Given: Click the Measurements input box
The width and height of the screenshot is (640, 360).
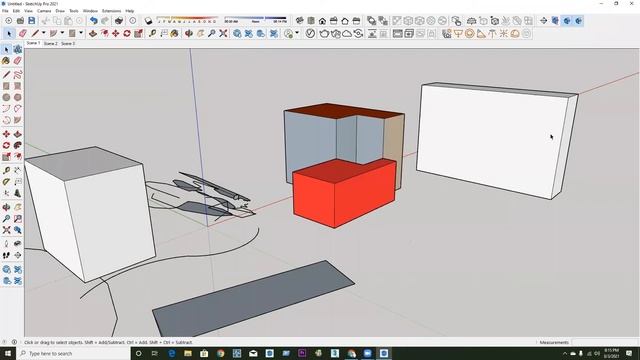Looking at the screenshot, I should [x=604, y=342].
